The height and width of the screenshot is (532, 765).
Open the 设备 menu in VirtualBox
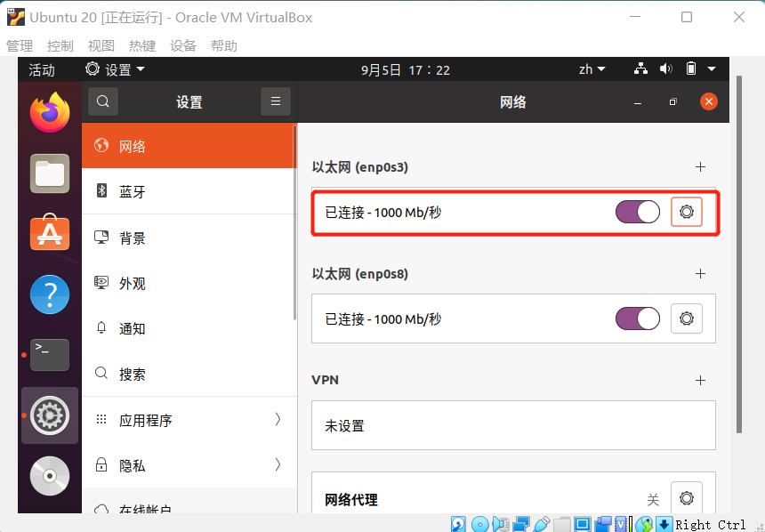[x=183, y=46]
